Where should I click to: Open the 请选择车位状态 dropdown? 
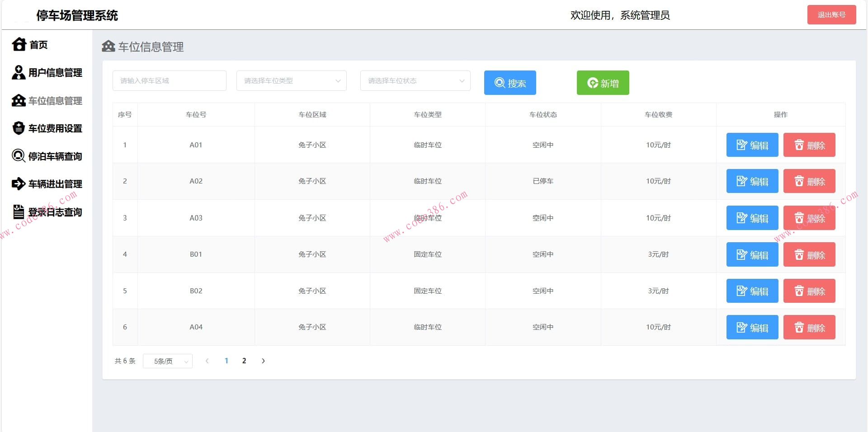coord(415,80)
